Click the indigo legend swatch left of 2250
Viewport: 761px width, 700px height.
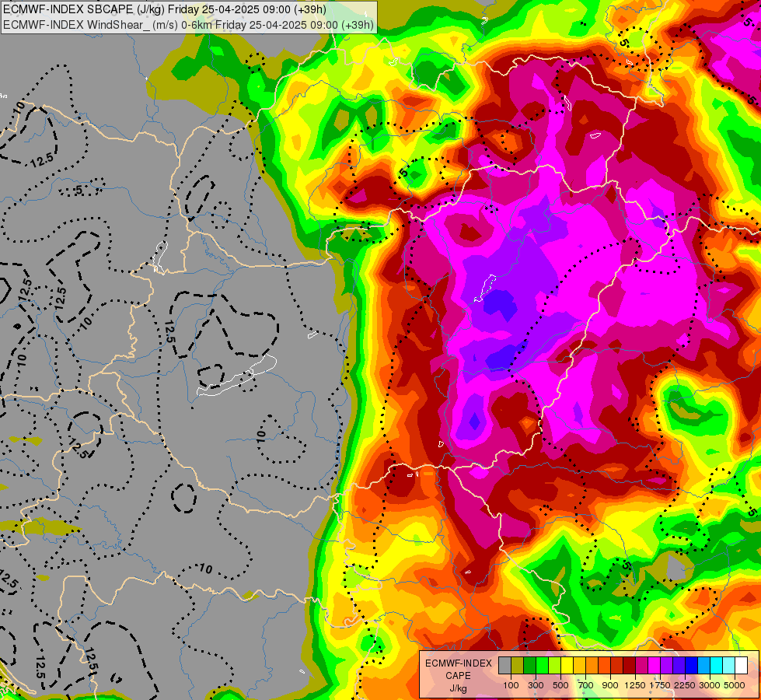click(x=679, y=666)
